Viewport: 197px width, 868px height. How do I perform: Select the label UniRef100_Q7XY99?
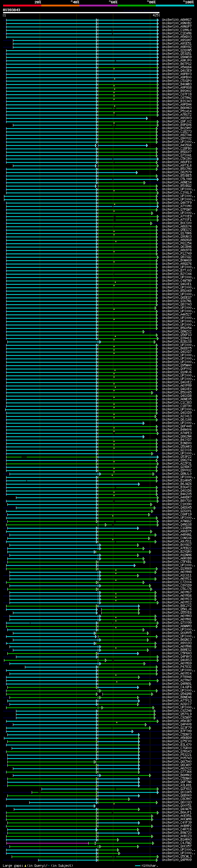[x=177, y=623]
